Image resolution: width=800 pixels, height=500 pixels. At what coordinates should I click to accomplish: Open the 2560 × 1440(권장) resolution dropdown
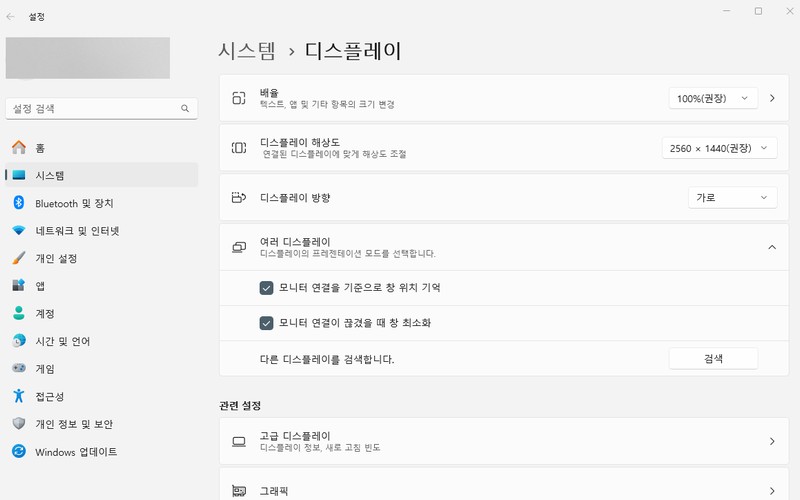719,148
